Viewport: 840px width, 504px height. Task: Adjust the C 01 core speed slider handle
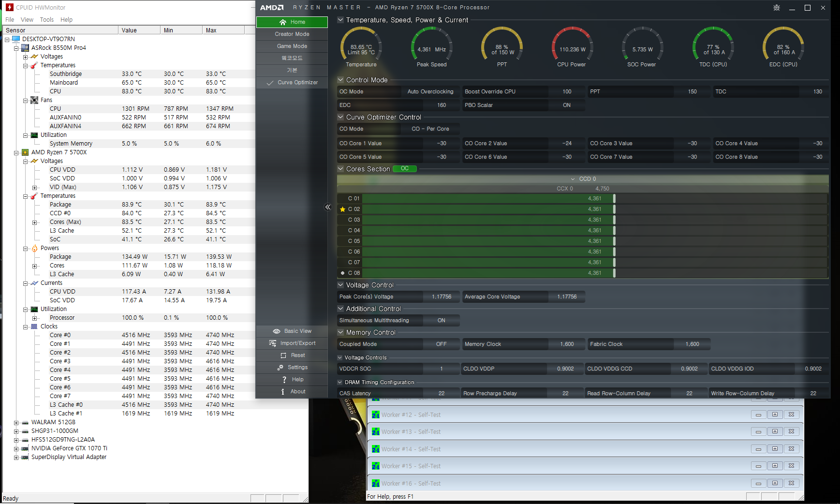[x=614, y=199]
